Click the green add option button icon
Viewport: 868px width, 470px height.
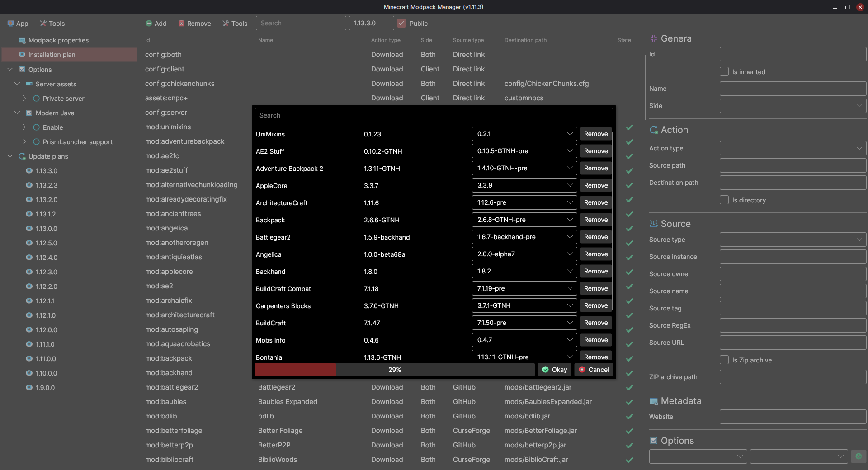point(858,456)
